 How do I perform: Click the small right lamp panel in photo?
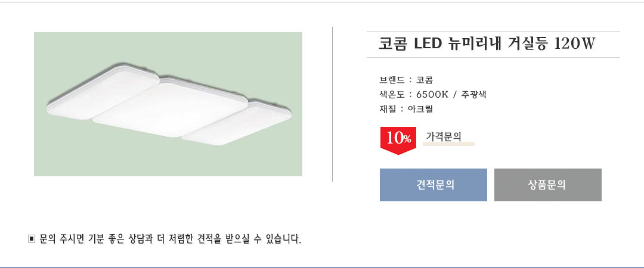[239, 122]
